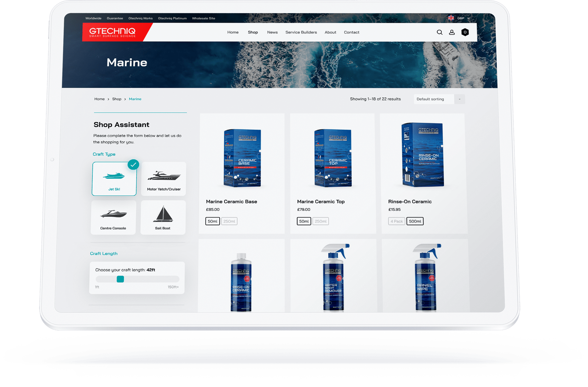Click the UK flag icon
This screenshot has width=588, height=387.
point(451,18)
